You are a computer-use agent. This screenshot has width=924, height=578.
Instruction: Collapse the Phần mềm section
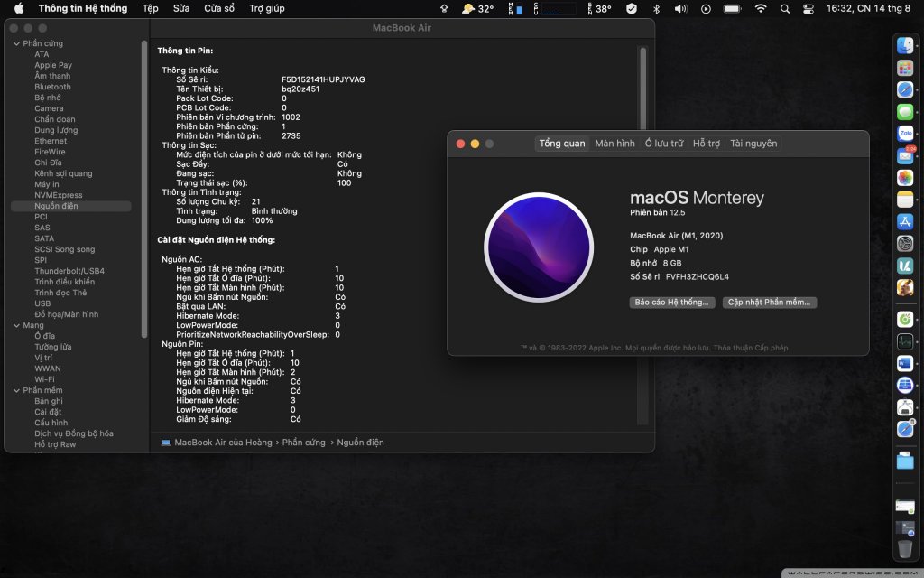(x=16, y=390)
